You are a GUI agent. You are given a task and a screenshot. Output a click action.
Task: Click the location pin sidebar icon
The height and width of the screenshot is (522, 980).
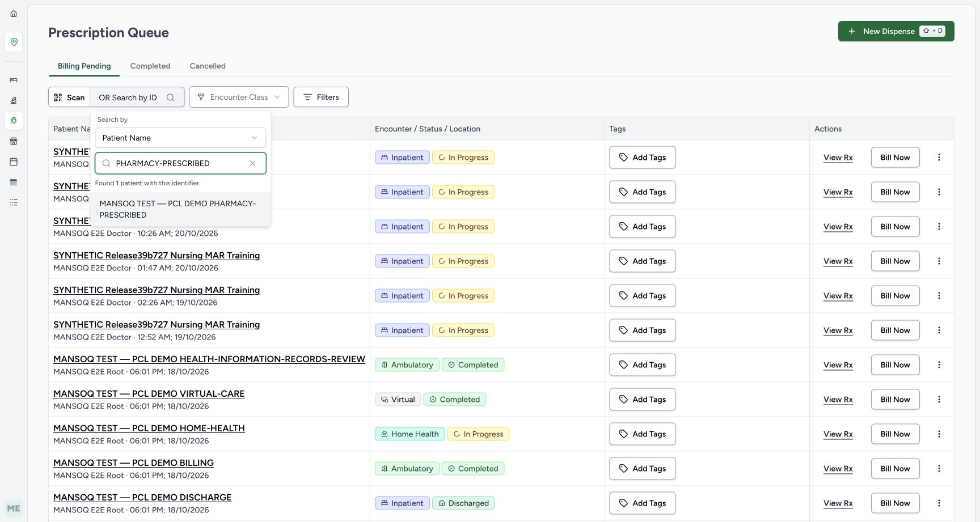[x=14, y=42]
